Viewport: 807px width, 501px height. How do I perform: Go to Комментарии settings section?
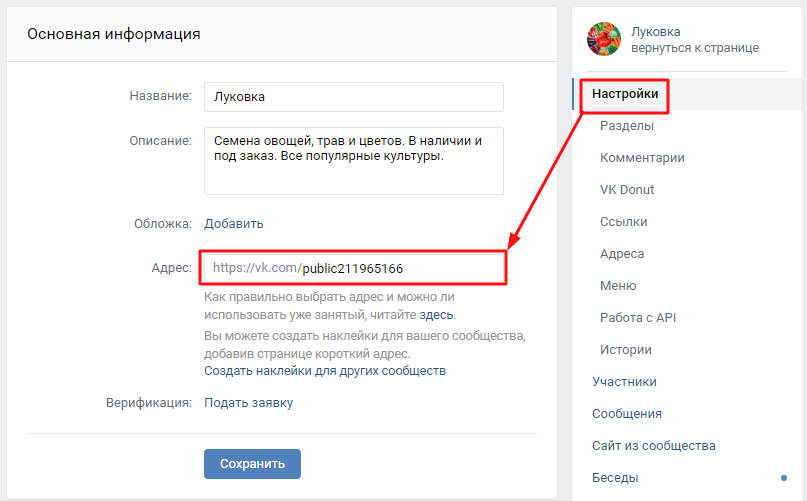642,158
